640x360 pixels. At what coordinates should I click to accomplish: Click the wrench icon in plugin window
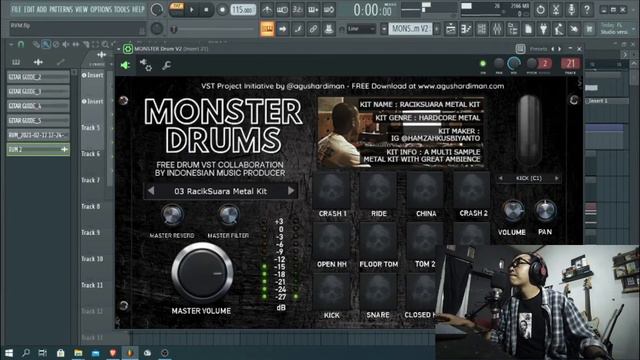click(x=166, y=65)
